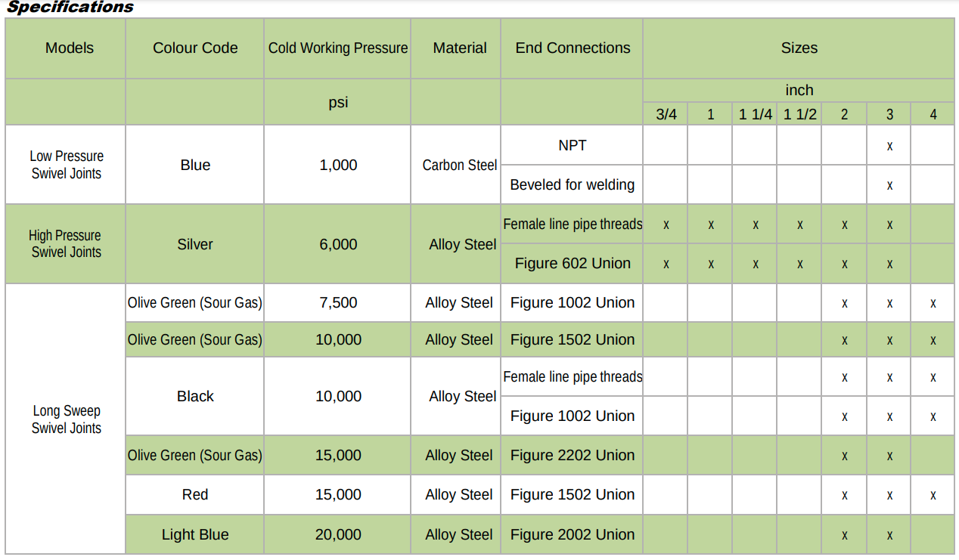Select the 20,000 pressure value

coord(338,534)
